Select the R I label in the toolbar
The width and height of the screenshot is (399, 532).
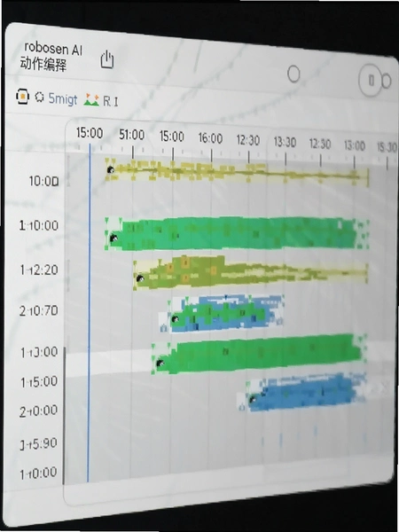111,101
